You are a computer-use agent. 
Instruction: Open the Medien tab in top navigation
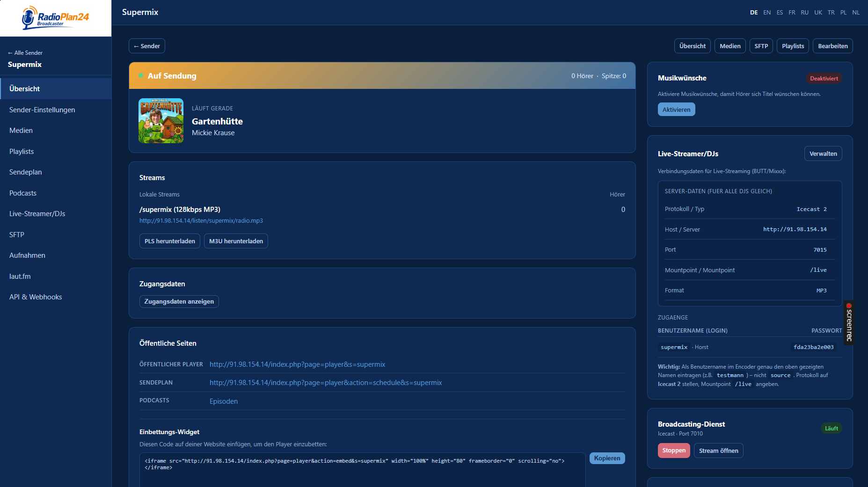click(x=730, y=46)
